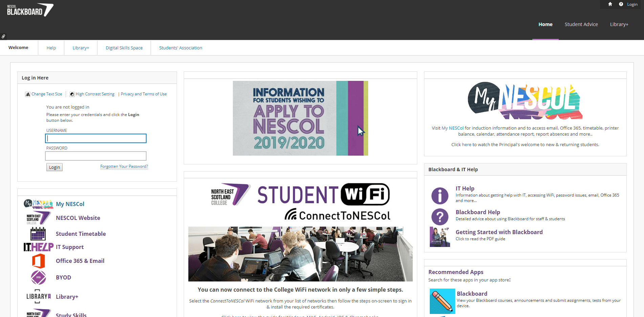Click the students studying WiFi photo
The width and height of the screenshot is (644, 317).
(x=301, y=254)
